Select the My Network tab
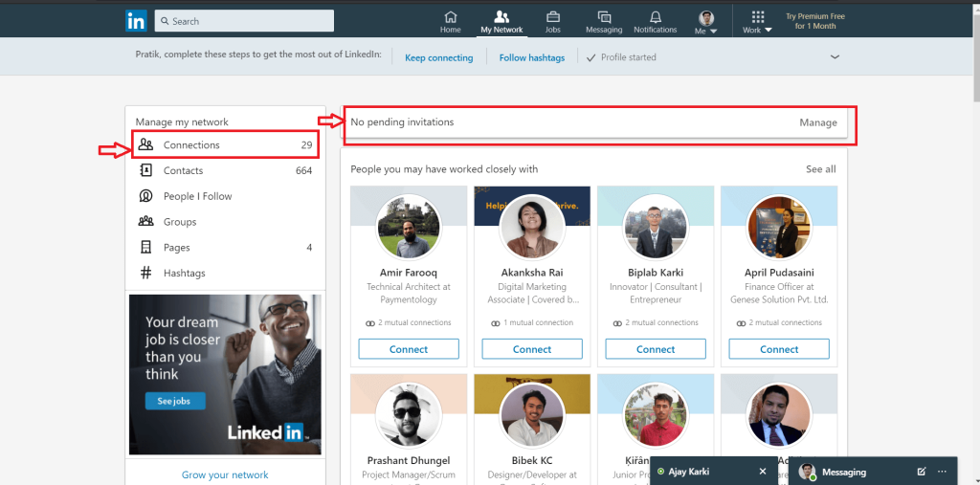The image size is (980, 485). click(x=501, y=22)
